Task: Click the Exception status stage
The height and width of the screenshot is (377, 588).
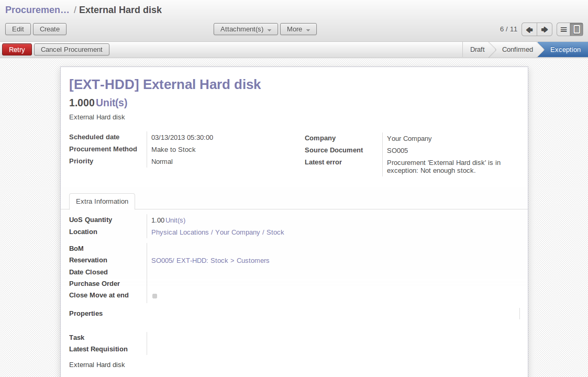Action: [565, 50]
